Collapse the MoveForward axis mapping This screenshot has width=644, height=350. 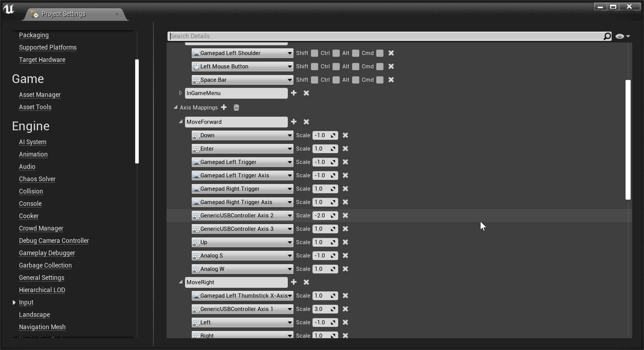point(180,122)
